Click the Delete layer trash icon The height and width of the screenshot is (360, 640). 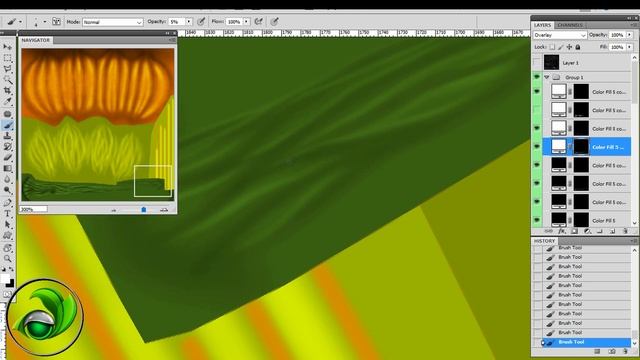(x=625, y=231)
